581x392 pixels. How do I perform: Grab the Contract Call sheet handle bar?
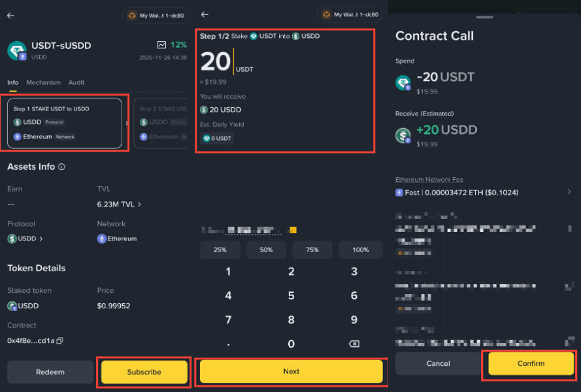point(485,17)
